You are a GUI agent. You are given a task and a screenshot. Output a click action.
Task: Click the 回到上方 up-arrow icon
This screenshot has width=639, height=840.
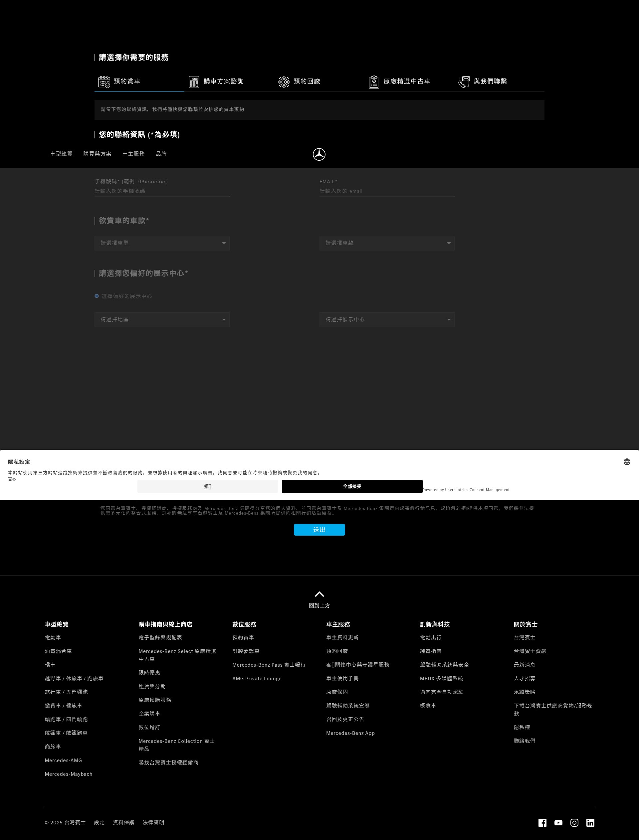click(319, 594)
